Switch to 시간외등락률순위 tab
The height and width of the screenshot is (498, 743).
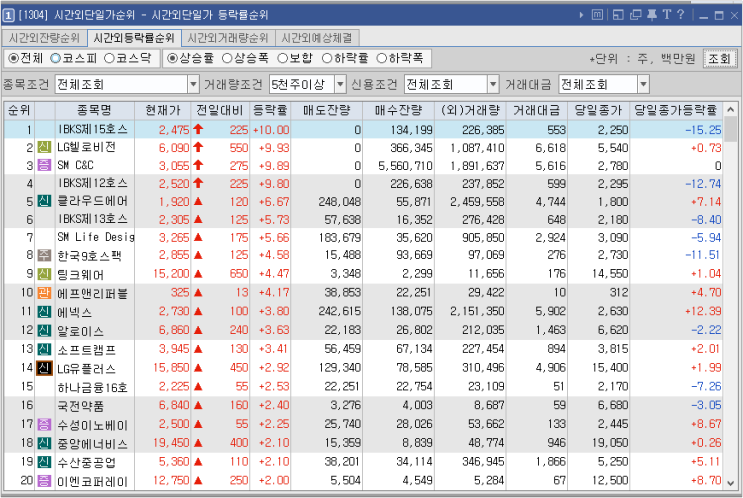click(134, 38)
